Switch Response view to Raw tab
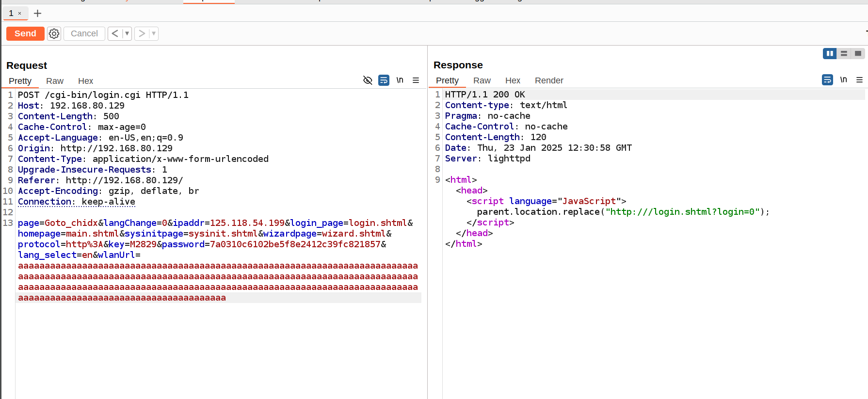Image resolution: width=868 pixels, height=399 pixels. (482, 80)
